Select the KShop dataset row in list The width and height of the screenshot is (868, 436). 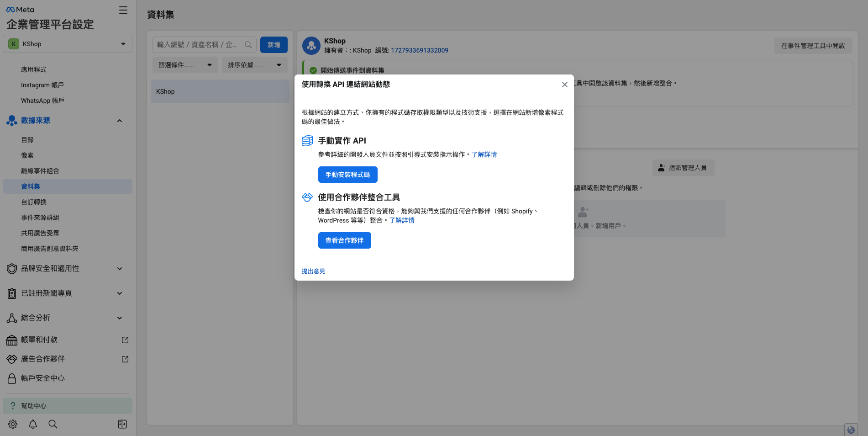(x=220, y=91)
